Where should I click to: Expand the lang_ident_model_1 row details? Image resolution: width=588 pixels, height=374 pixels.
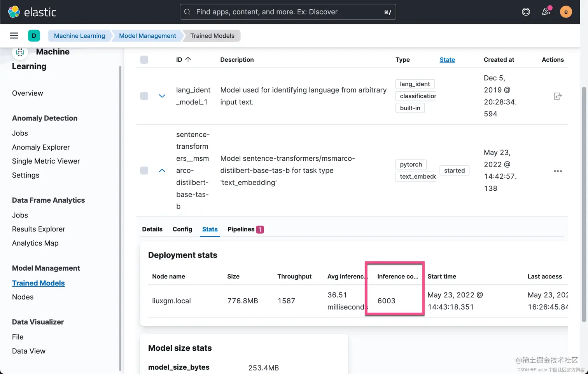tap(162, 96)
